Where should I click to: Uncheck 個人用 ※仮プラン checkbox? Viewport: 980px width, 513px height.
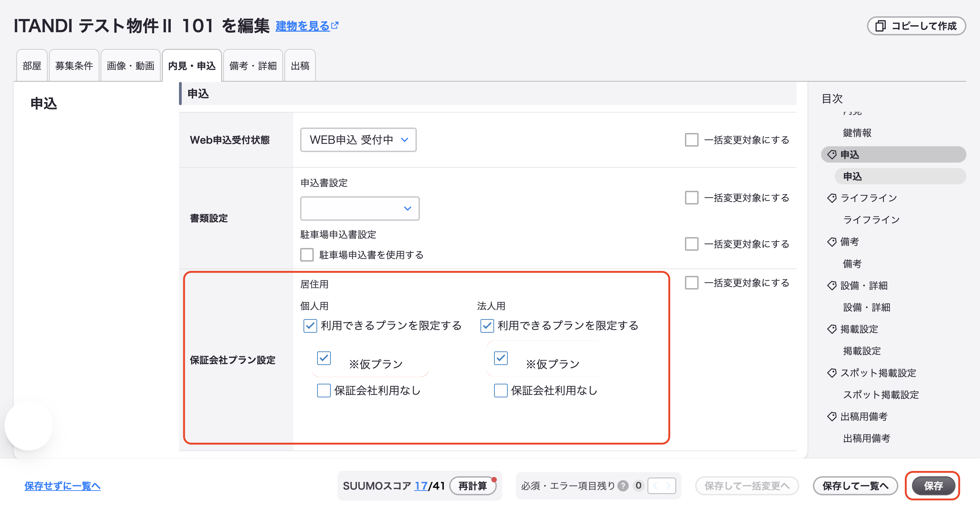pos(324,358)
